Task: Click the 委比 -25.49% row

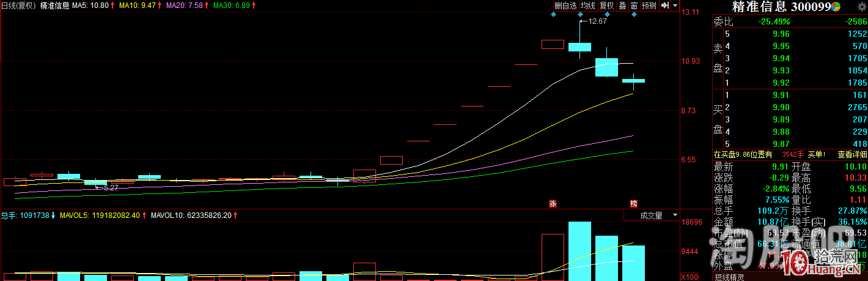Action: [x=790, y=21]
